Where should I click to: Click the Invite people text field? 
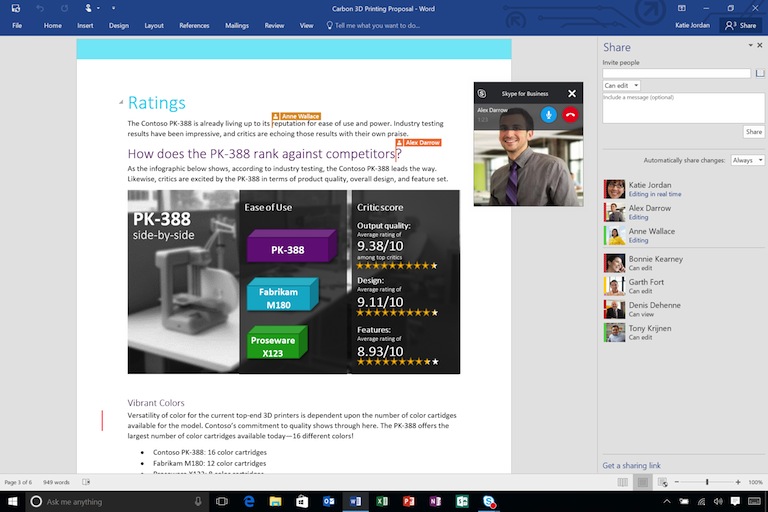(676, 73)
